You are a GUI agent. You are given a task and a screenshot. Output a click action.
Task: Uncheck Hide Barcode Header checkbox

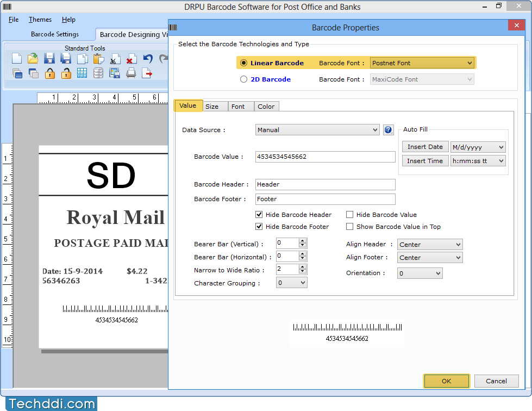click(259, 215)
